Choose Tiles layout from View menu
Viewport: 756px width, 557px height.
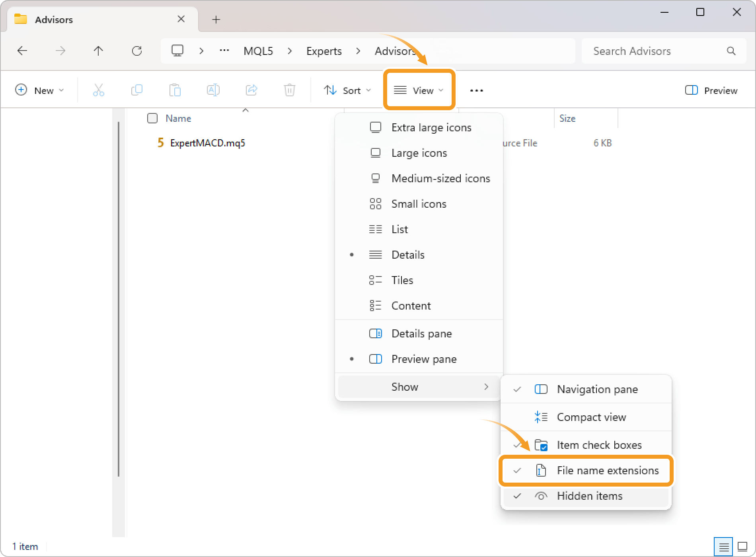402,280
